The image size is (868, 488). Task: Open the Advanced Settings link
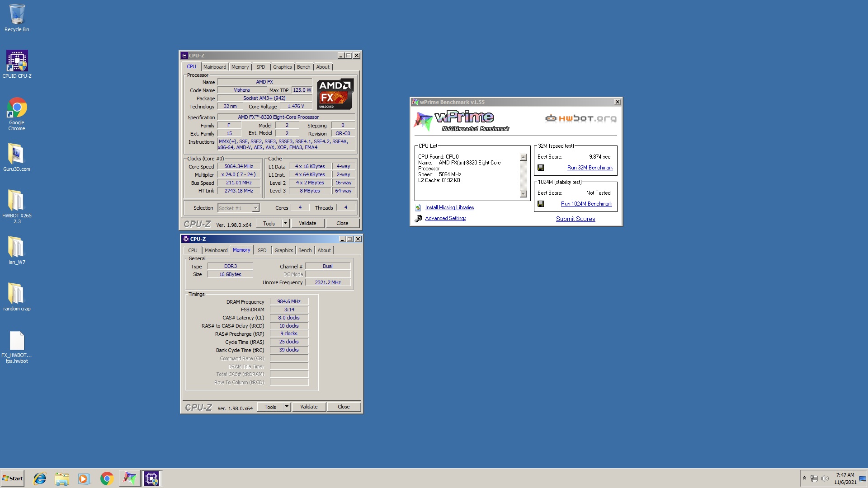[x=446, y=218]
